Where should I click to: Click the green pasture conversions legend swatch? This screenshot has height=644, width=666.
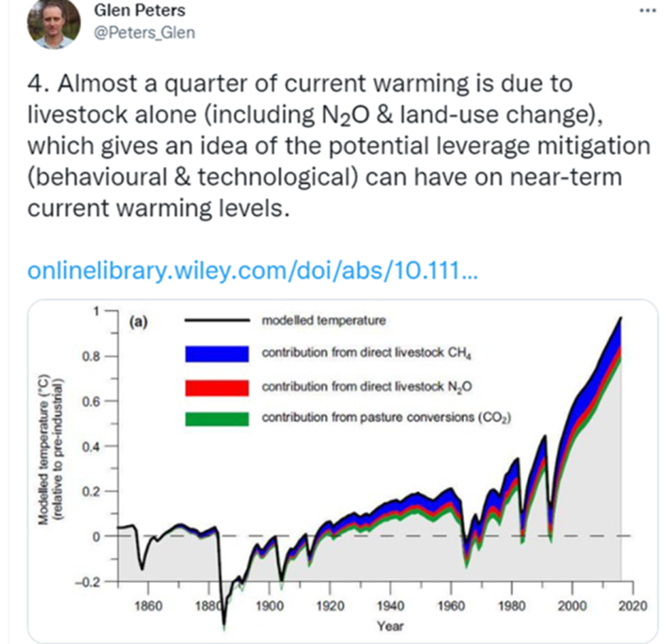click(216, 418)
